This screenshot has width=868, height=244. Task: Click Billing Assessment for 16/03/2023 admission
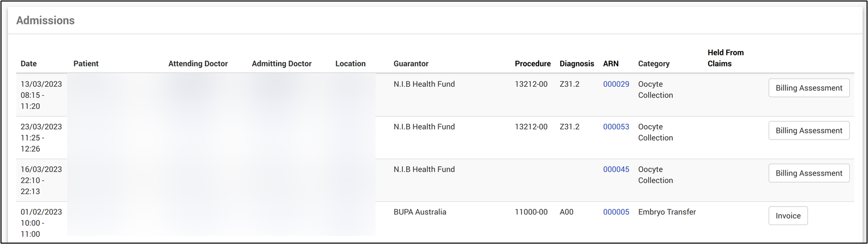[809, 173]
